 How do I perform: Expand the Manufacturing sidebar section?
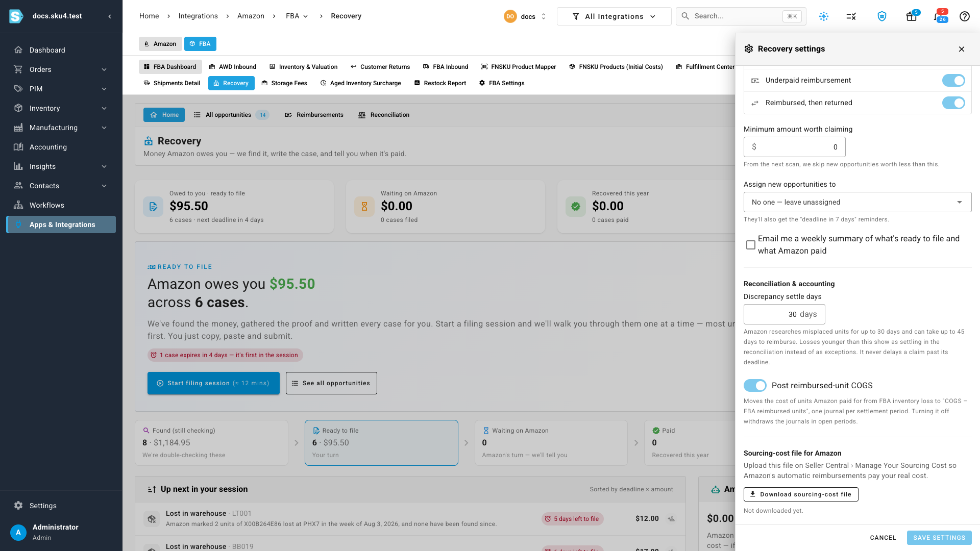pos(61,128)
